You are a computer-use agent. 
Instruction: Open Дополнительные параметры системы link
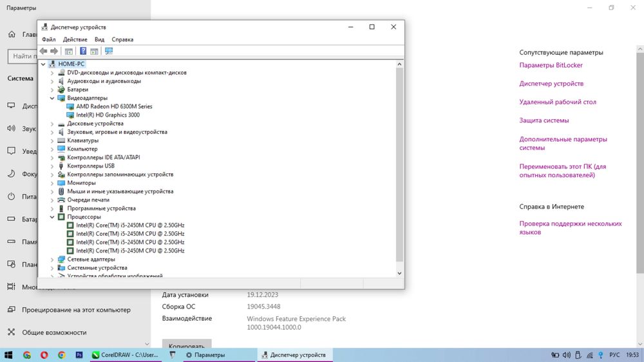563,144
